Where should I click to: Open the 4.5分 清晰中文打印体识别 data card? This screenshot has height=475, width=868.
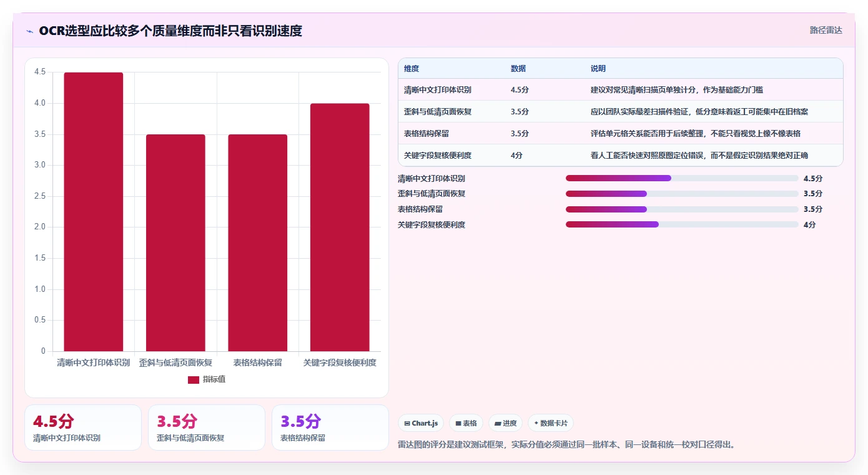click(x=83, y=427)
